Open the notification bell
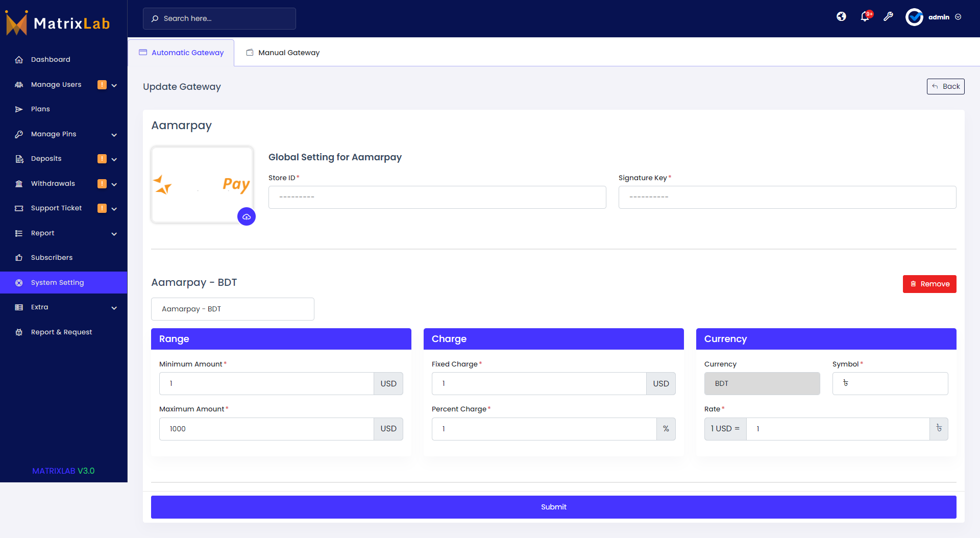This screenshot has width=980, height=538. 865,16
